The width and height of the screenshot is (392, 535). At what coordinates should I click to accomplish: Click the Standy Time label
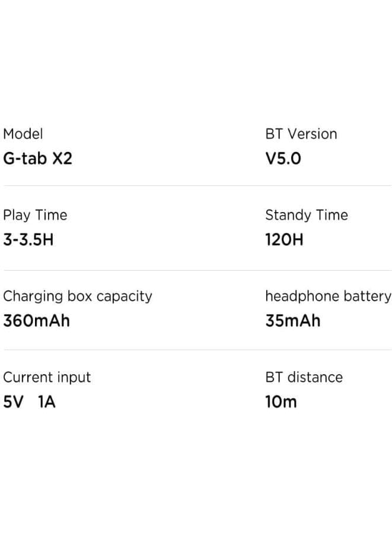tap(306, 215)
